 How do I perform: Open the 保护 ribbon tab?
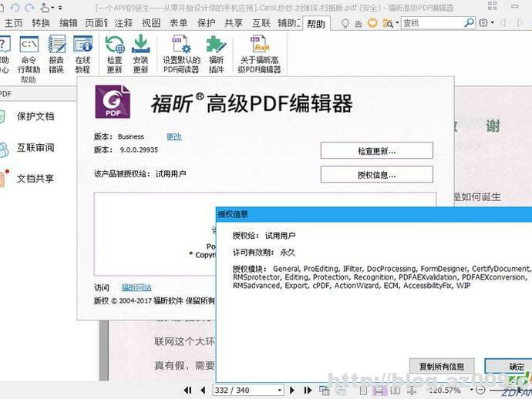click(x=206, y=23)
